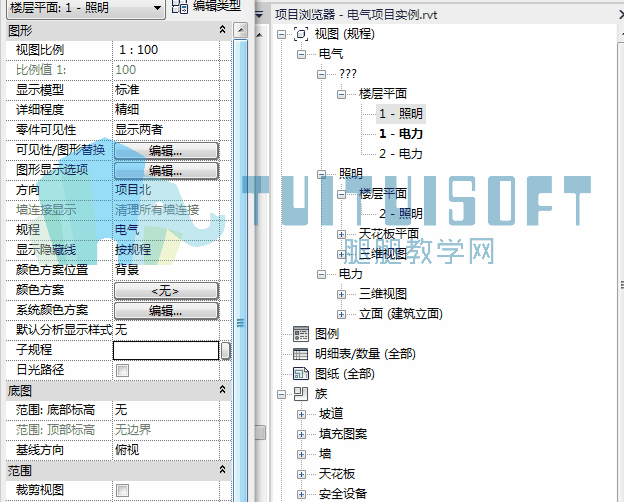
Task: Expand the 立面 (建筑立面) node
Action: coord(341,314)
